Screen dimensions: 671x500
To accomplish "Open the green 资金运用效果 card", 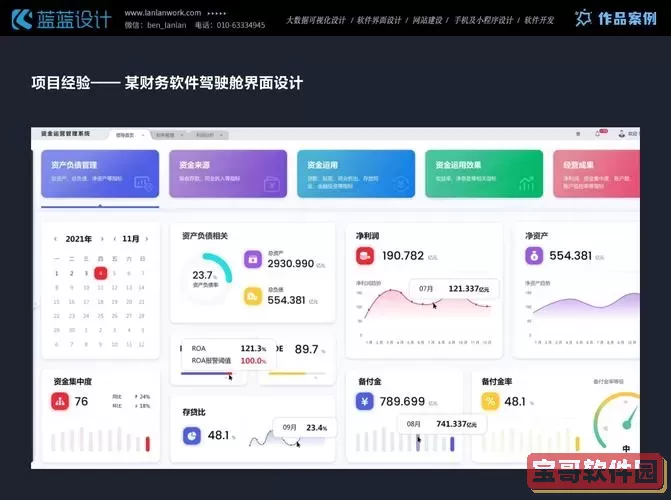I will pos(484,173).
